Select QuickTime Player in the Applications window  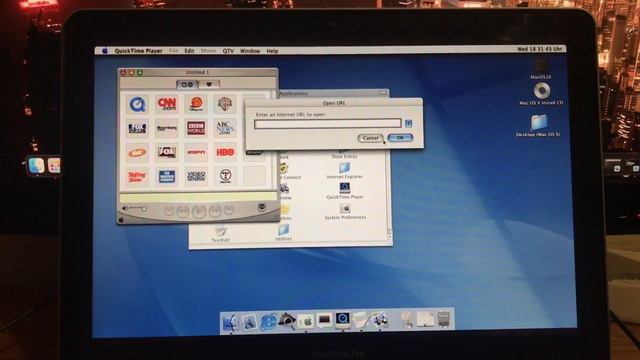(344, 191)
